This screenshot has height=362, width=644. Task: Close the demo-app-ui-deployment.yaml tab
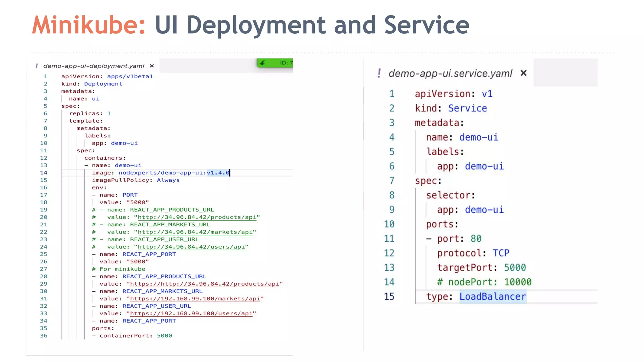pos(152,66)
